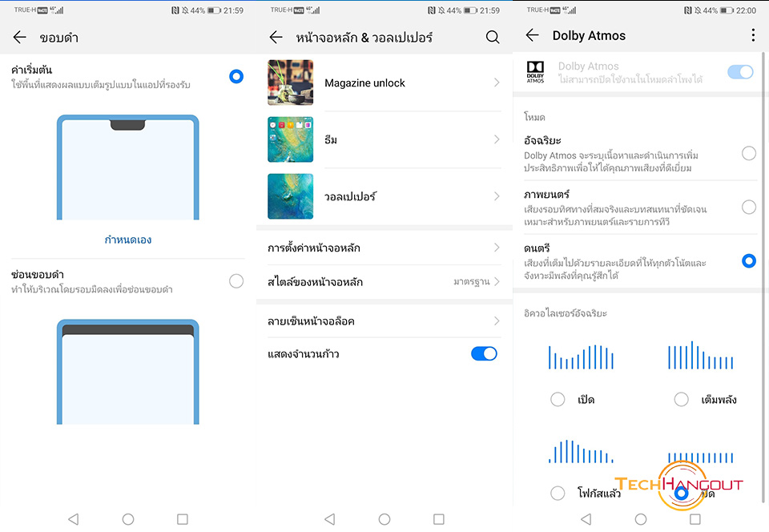Expand การตั้งค่าหน้าจอหลัก chevron

497,248
